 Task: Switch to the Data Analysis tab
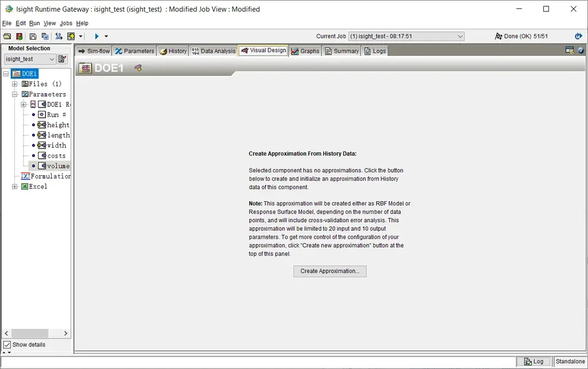(x=214, y=51)
